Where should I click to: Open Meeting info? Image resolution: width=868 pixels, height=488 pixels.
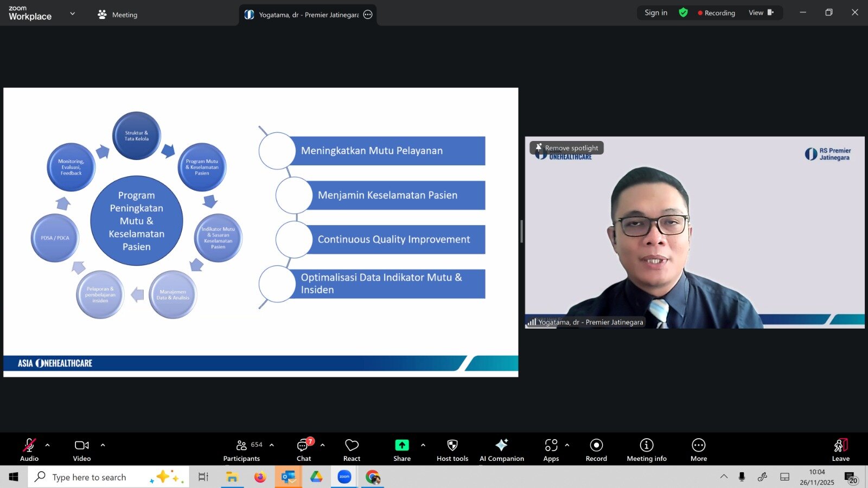point(646,450)
